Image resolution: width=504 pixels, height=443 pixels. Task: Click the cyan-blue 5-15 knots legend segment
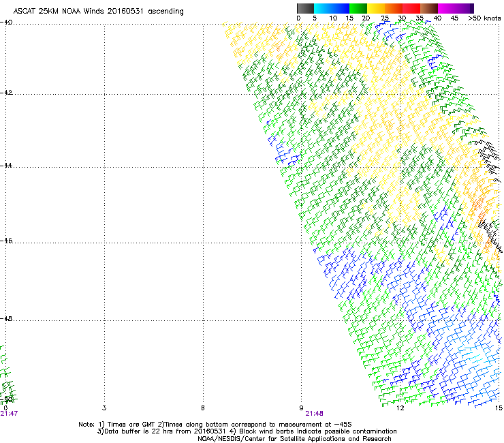point(332,8)
